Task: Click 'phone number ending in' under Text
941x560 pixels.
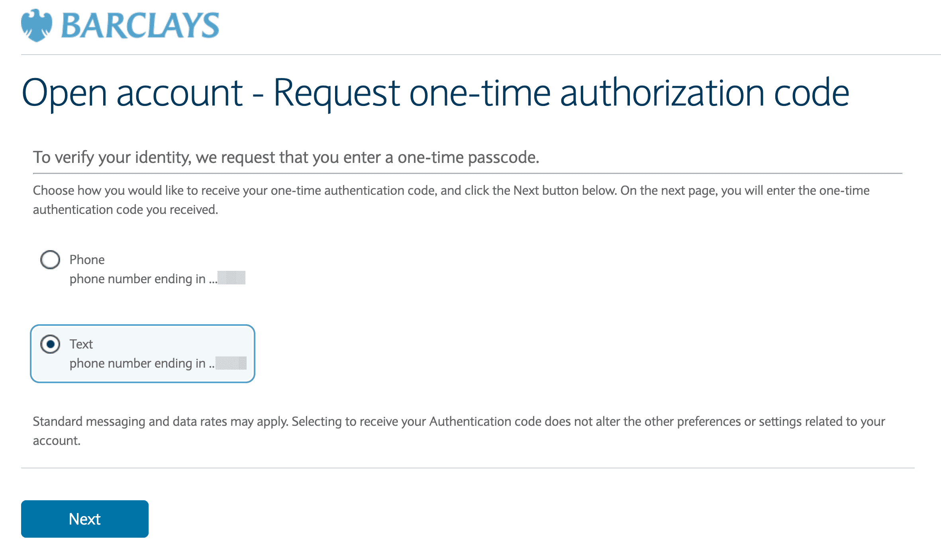Action: [x=137, y=363]
